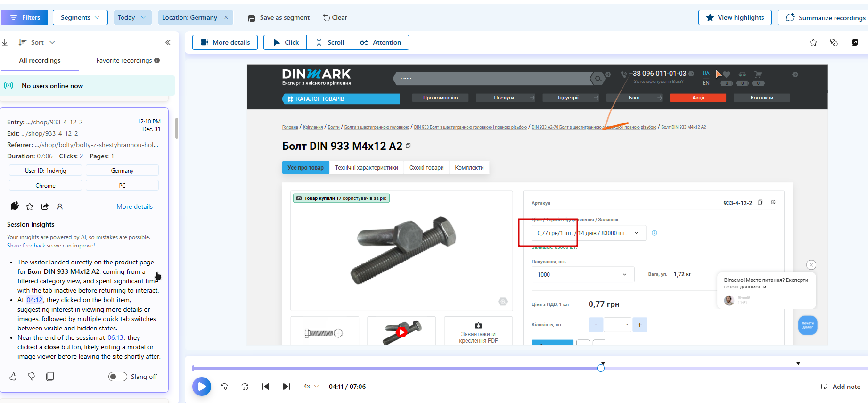
Task: Open the Схожі товари product tab
Action: point(426,168)
